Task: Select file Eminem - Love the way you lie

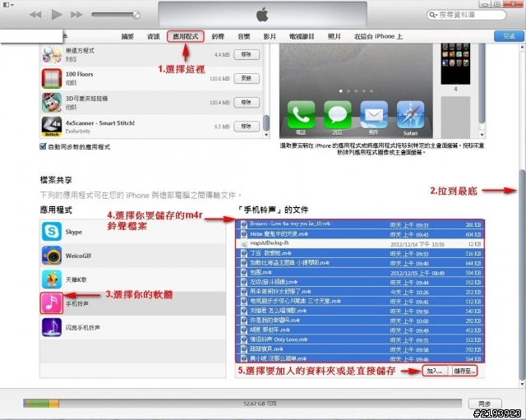Action: pos(360,224)
